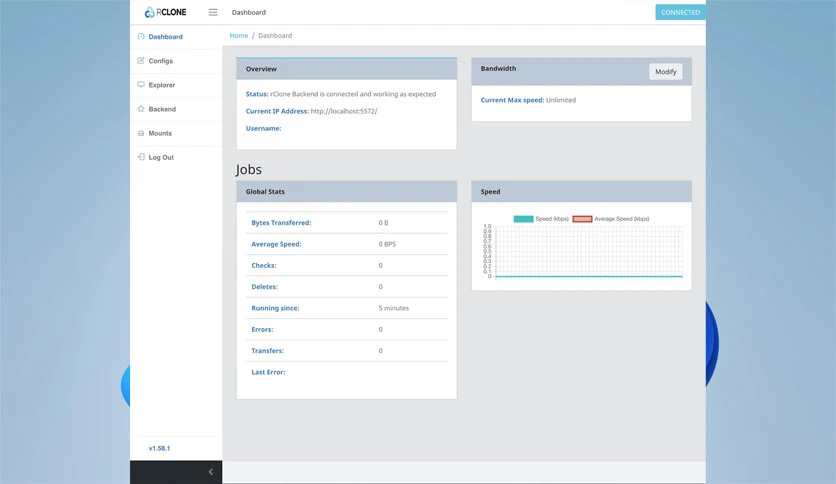Click the Dashboard gauge icon in sidebar
836x484 pixels.
click(x=141, y=36)
